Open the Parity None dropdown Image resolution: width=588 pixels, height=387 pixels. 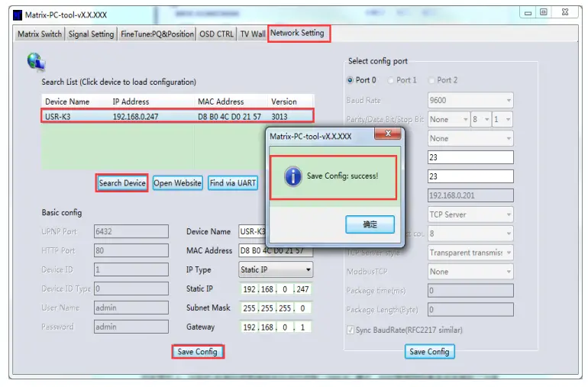pyautogui.click(x=448, y=120)
